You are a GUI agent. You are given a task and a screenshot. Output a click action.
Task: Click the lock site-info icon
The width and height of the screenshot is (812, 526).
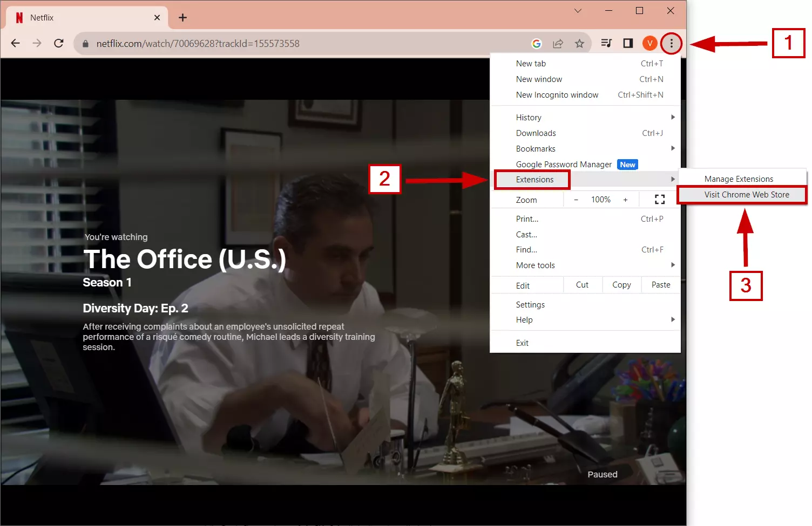85,44
